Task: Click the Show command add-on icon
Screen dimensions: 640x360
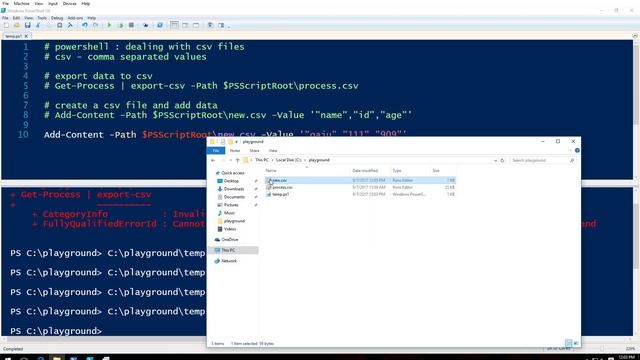Action: [221, 25]
